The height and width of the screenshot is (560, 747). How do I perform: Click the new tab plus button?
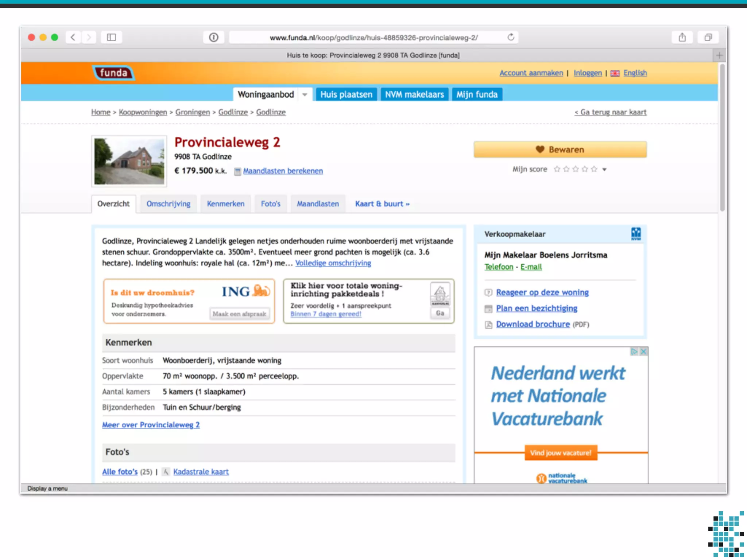719,55
